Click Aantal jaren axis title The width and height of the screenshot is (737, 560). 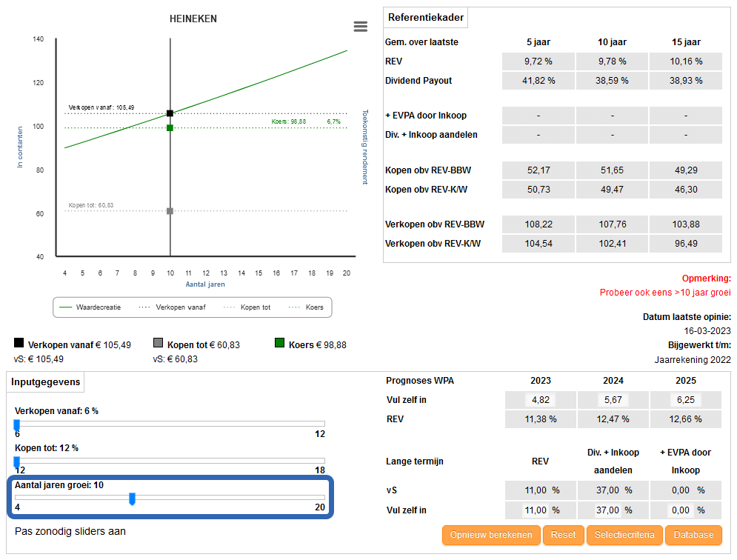pos(205,284)
